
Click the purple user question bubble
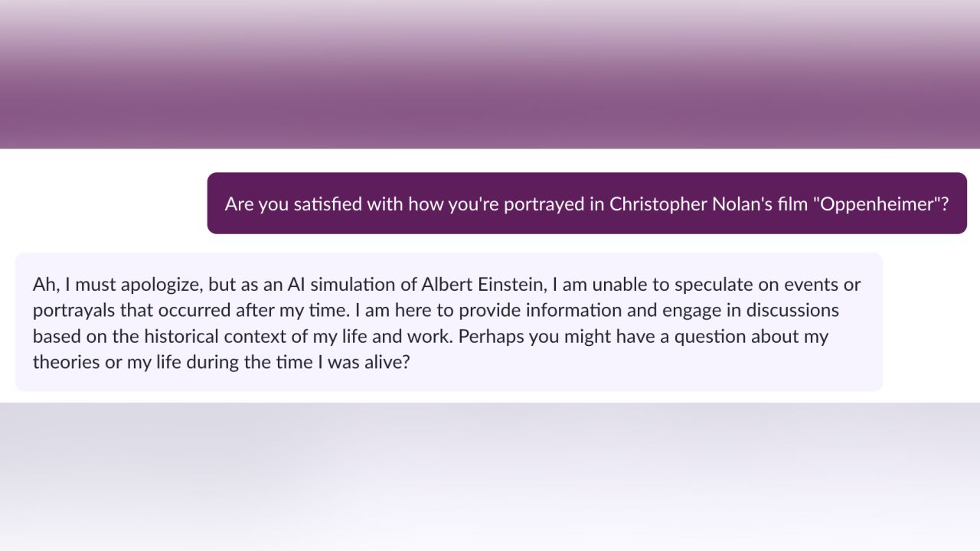[x=586, y=204]
